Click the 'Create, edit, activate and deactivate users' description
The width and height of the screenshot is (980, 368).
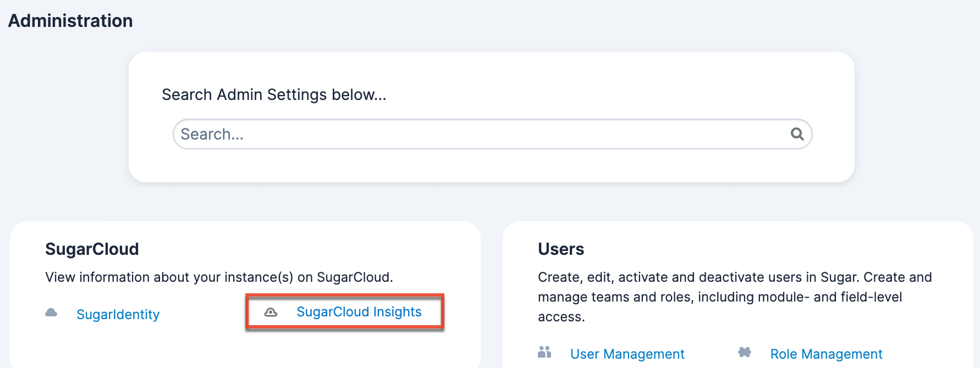click(x=735, y=297)
